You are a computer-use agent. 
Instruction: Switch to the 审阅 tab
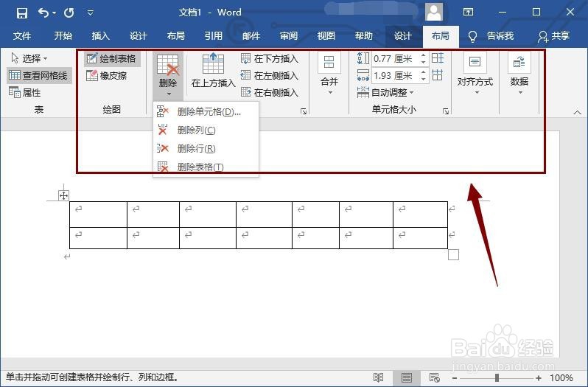[289, 36]
